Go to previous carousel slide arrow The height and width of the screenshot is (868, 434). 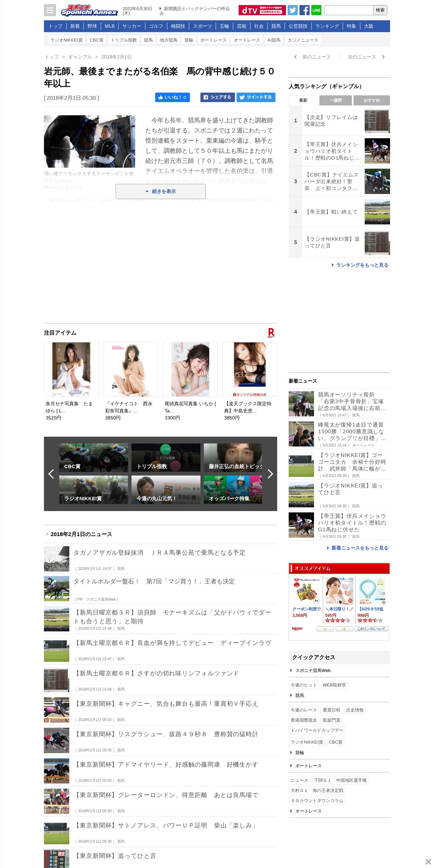tap(51, 474)
